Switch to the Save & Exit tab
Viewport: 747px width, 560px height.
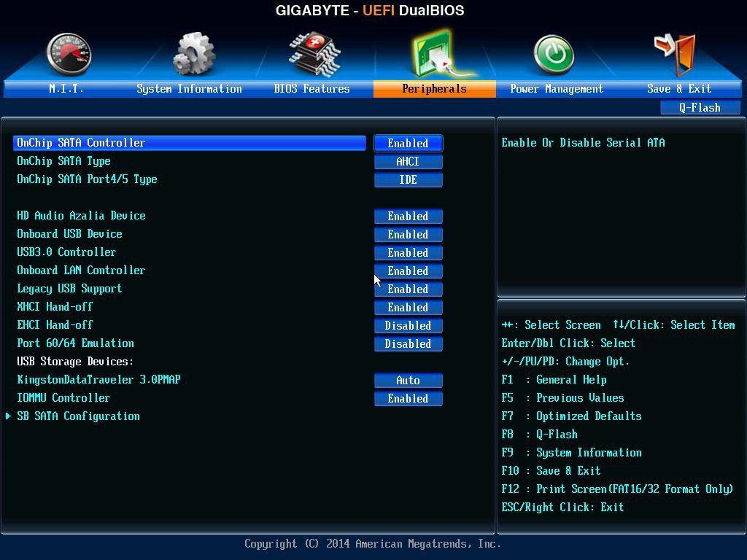[x=679, y=88]
